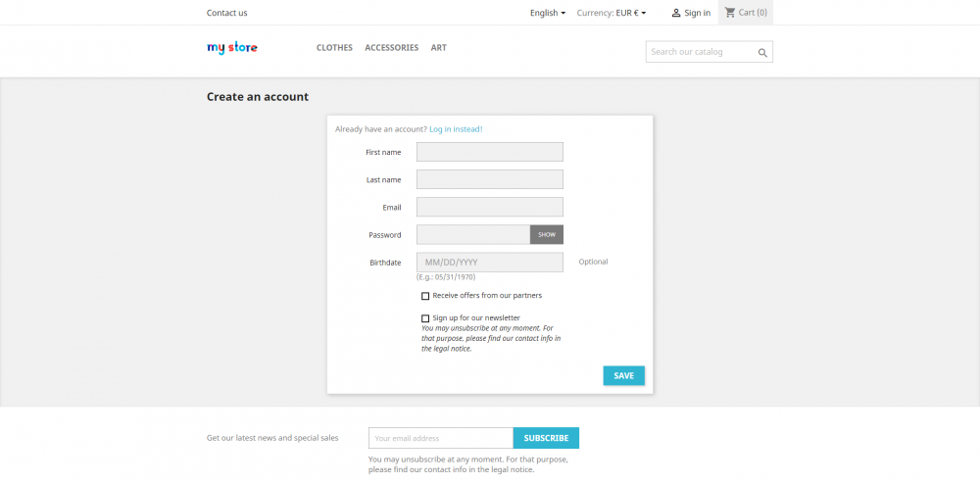
Task: Check Receive offers from our partners
Action: pyautogui.click(x=425, y=296)
